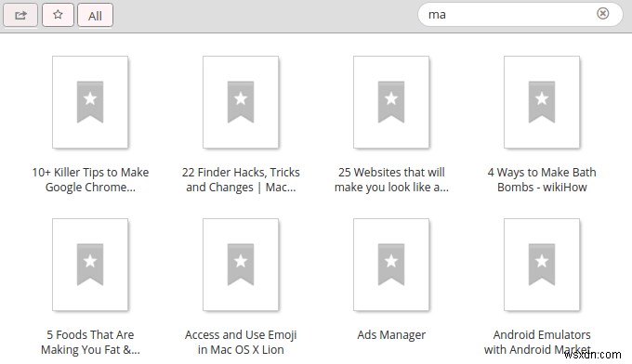Open the '25 Websites that will make you' thumbnail
The width and height of the screenshot is (632, 364).
tap(391, 102)
